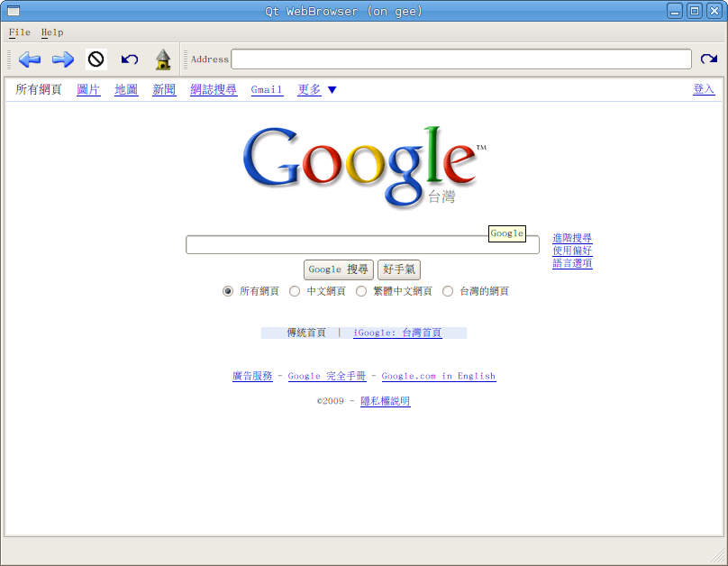This screenshot has height=566, width=728.
Task: Click into the Google search box
Action: coord(362,244)
